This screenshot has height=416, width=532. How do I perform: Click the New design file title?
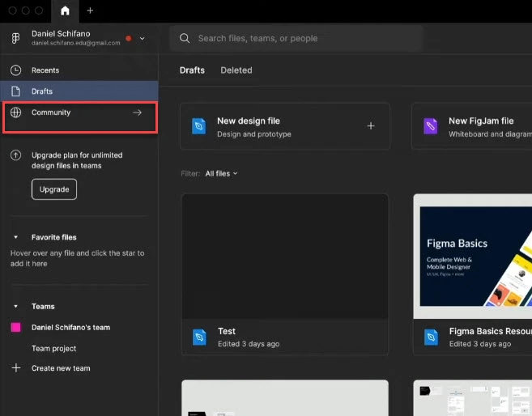[249, 121]
